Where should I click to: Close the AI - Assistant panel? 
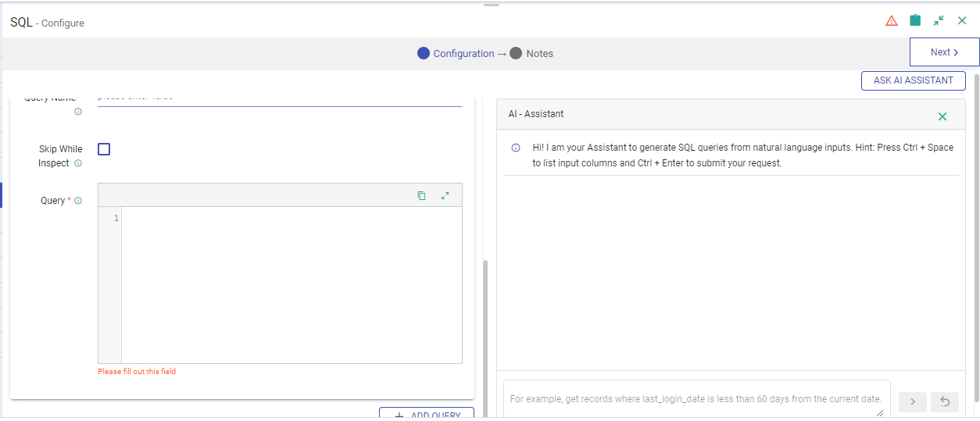point(942,116)
